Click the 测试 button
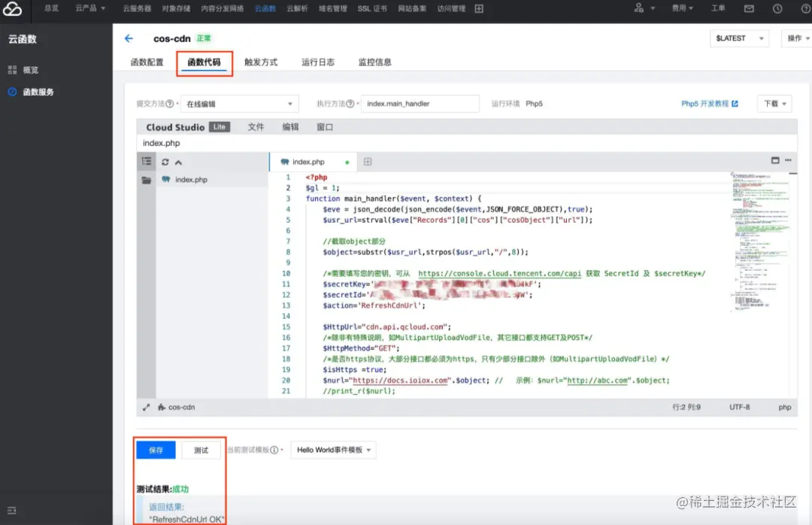 (x=201, y=450)
